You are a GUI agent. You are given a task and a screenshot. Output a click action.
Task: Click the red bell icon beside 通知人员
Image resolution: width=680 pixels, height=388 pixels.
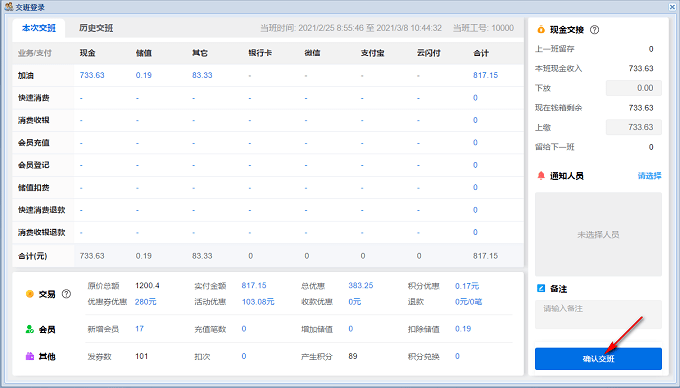pyautogui.click(x=541, y=176)
